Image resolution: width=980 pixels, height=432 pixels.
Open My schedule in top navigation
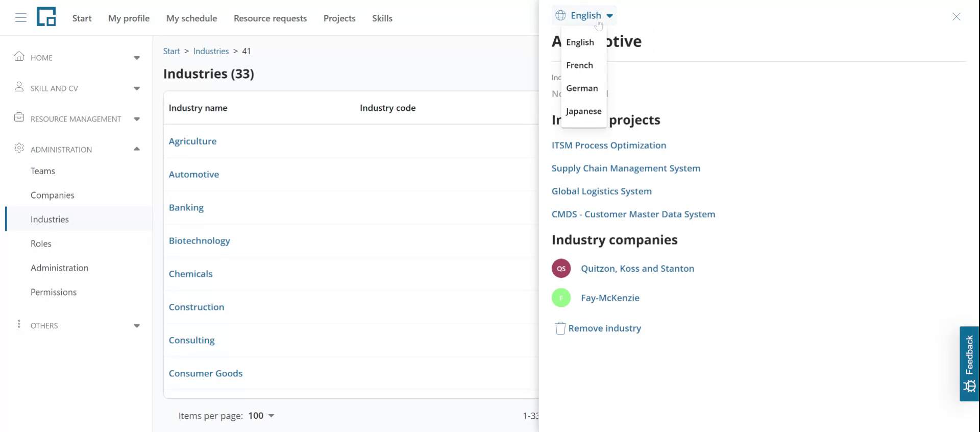[191, 18]
